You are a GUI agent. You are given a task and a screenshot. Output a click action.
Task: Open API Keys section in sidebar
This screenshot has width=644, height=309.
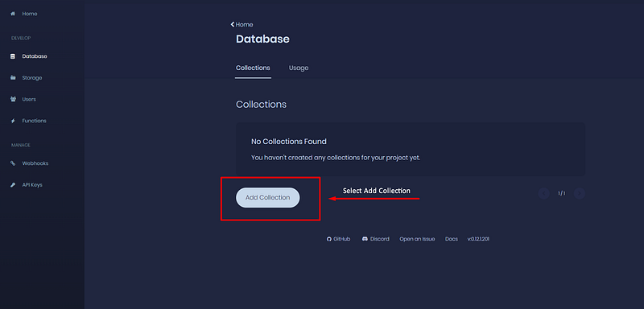32,184
